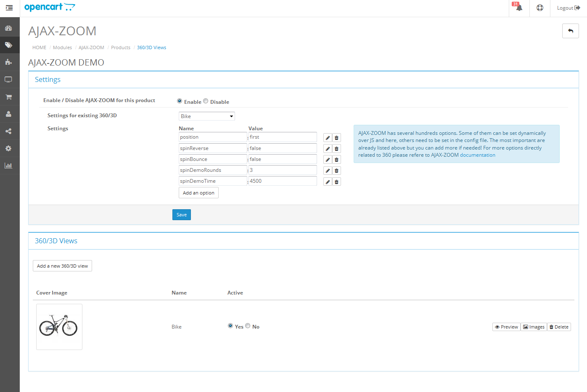The width and height of the screenshot is (587, 392).
Task: Delete the spinBounce option row
Action: click(x=336, y=160)
